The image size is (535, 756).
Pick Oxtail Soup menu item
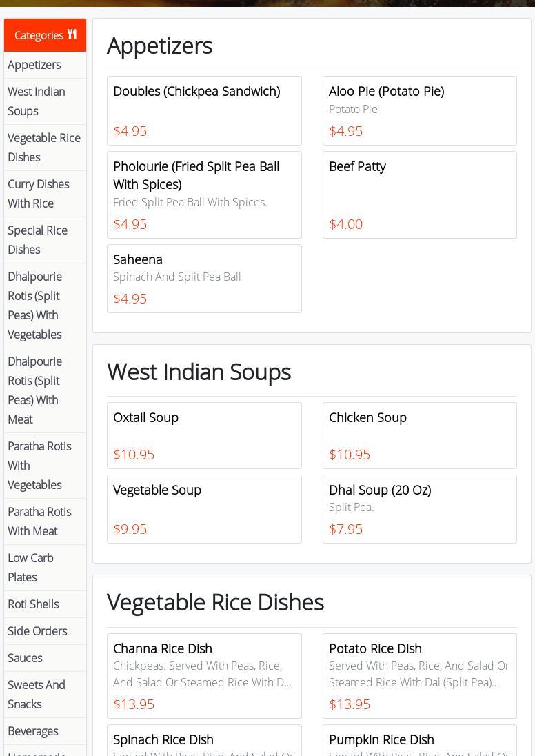[x=204, y=435]
